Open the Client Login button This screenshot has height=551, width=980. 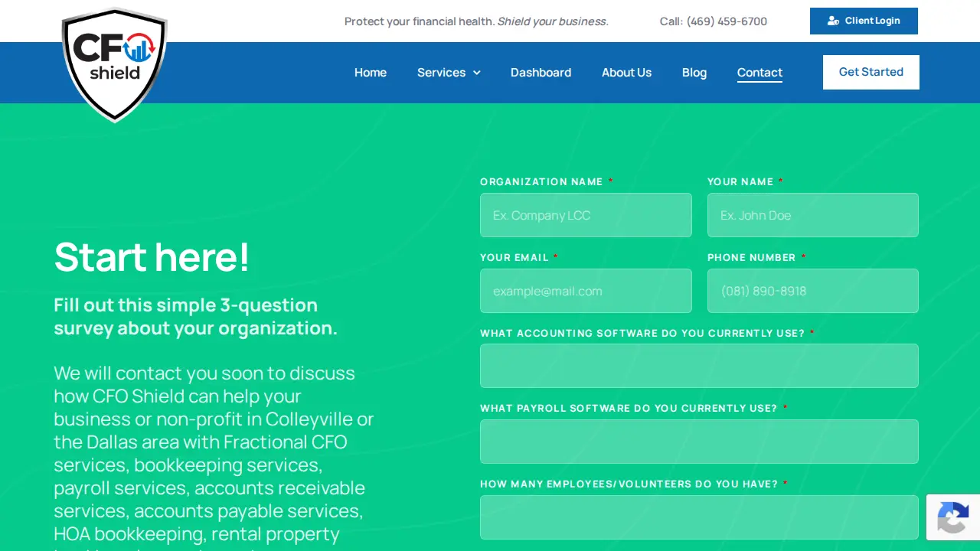point(864,21)
